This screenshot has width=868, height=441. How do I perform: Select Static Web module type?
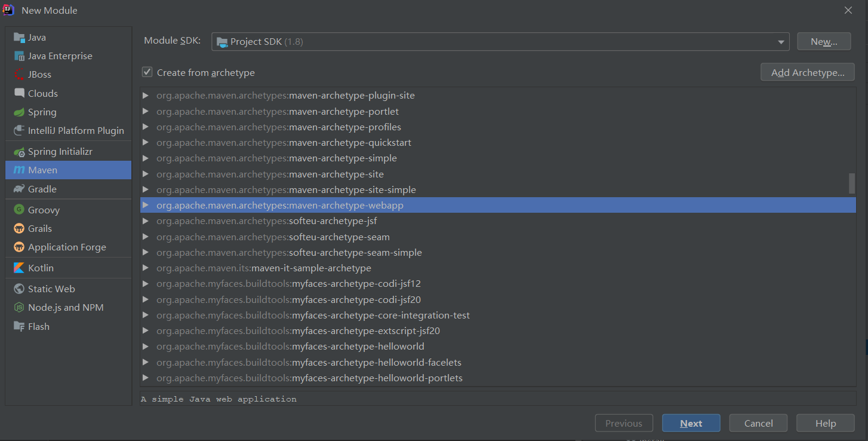(68, 289)
